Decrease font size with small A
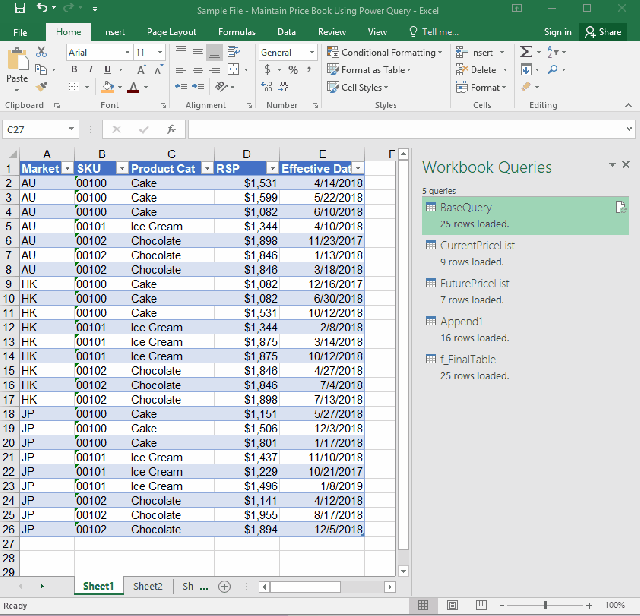 coord(158,70)
